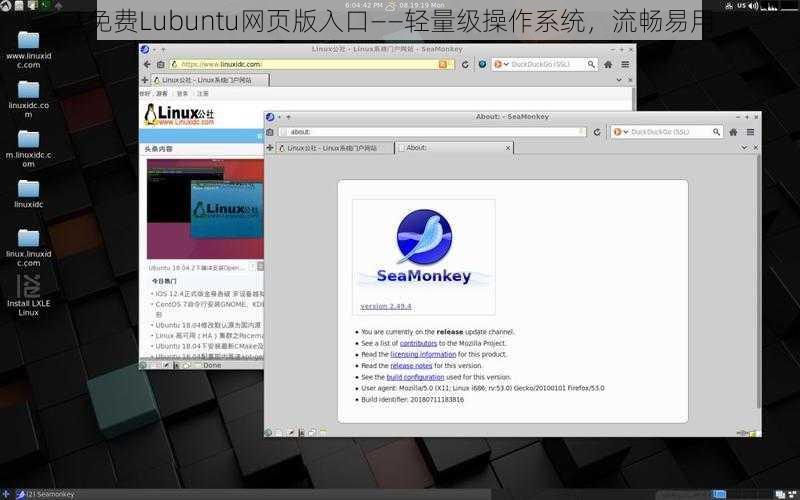Click the back arrow in the Linuxidc SeaMonkey window
This screenshot has height=500, width=800.
(x=147, y=64)
